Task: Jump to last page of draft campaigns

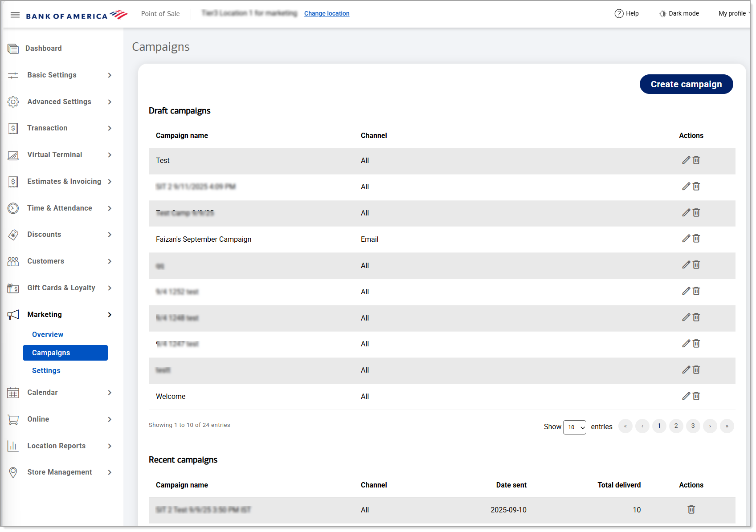Action: 727,426
